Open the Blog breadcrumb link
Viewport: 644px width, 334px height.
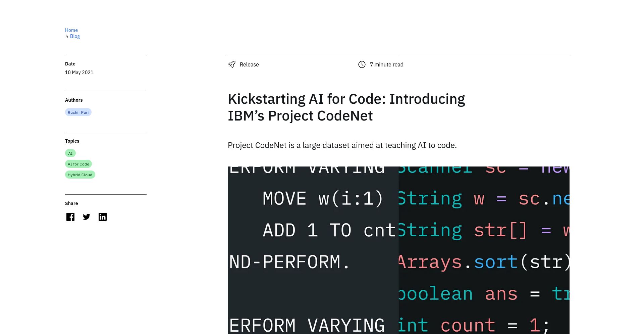coord(75,36)
